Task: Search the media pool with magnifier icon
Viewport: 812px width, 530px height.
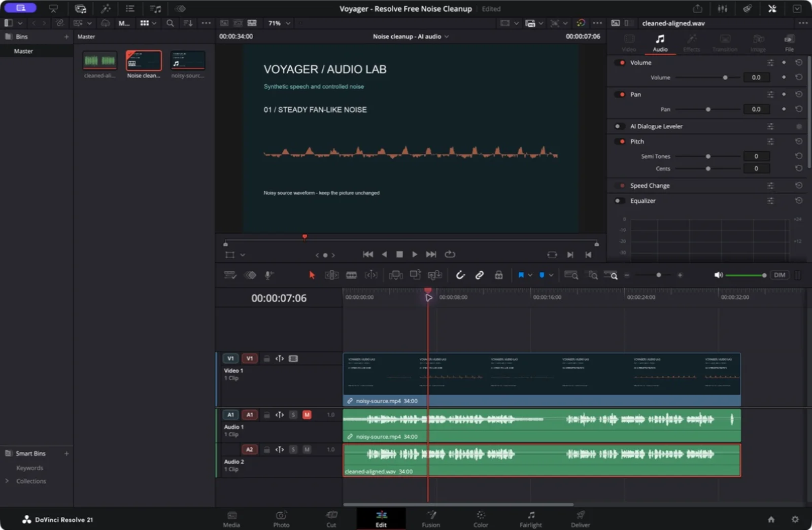Action: [170, 23]
